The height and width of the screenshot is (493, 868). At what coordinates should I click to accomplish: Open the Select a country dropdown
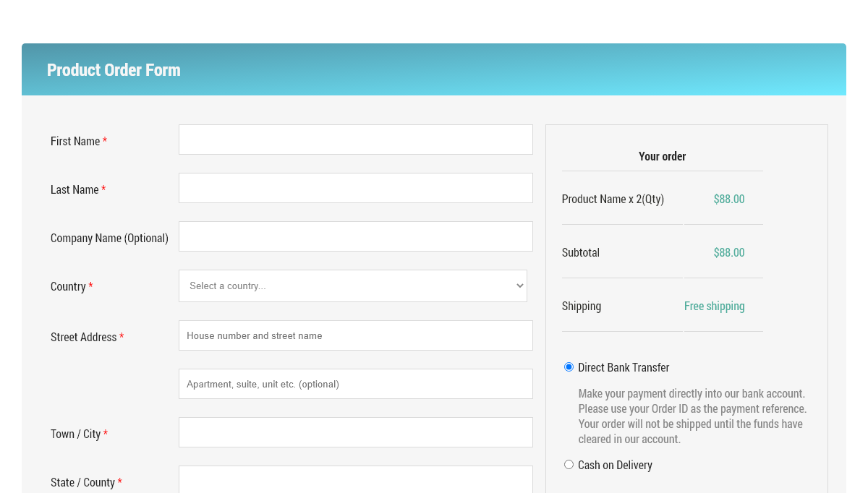point(352,286)
